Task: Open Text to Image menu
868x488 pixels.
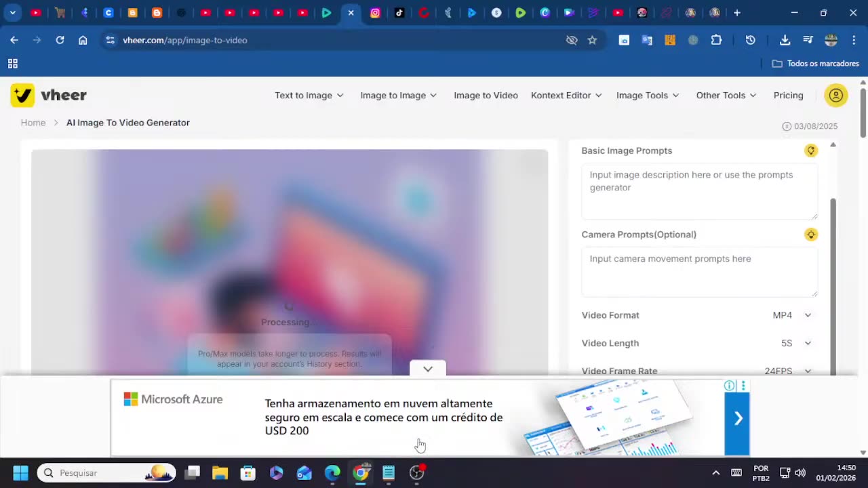Action: pos(309,96)
